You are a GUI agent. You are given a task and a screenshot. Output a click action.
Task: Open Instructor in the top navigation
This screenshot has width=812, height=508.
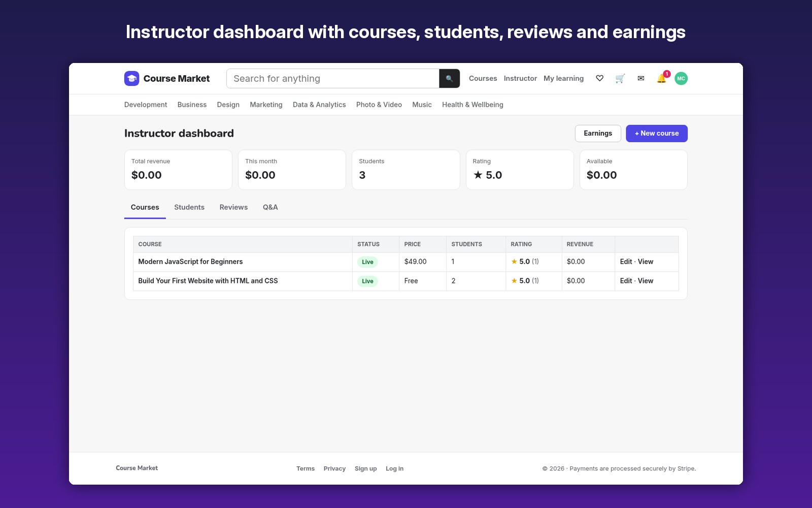[520, 78]
